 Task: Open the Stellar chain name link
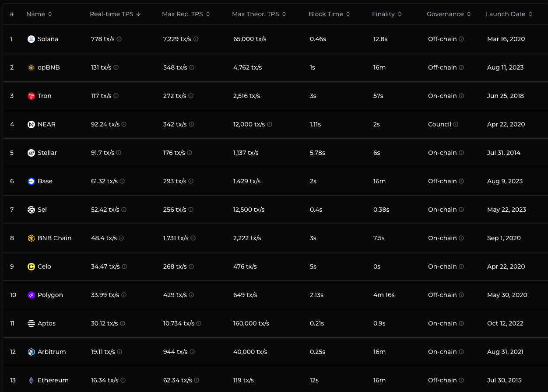click(47, 153)
